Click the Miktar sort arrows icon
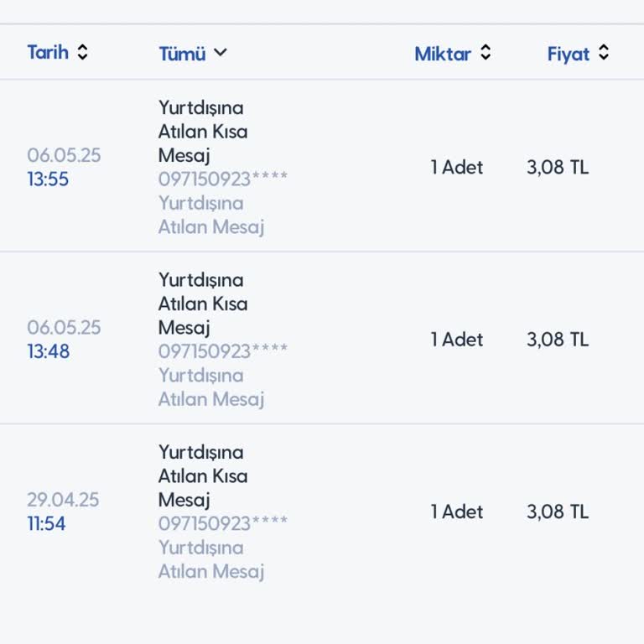The height and width of the screenshot is (644, 644). pyautogui.click(x=485, y=53)
